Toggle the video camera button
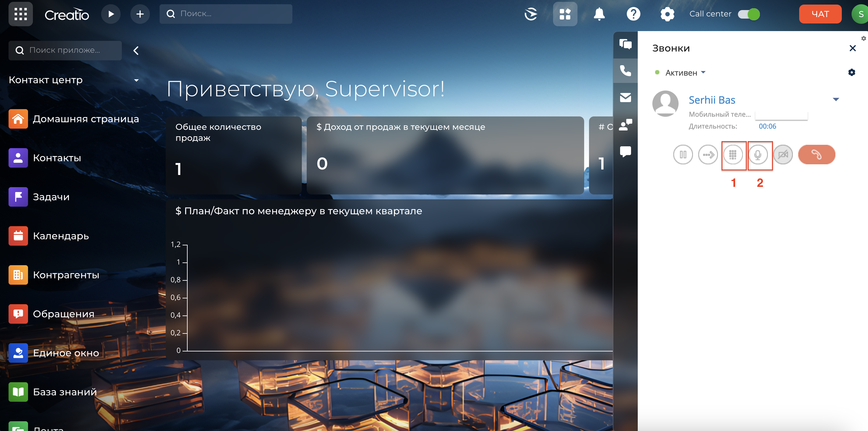This screenshot has width=868, height=431. (783, 155)
